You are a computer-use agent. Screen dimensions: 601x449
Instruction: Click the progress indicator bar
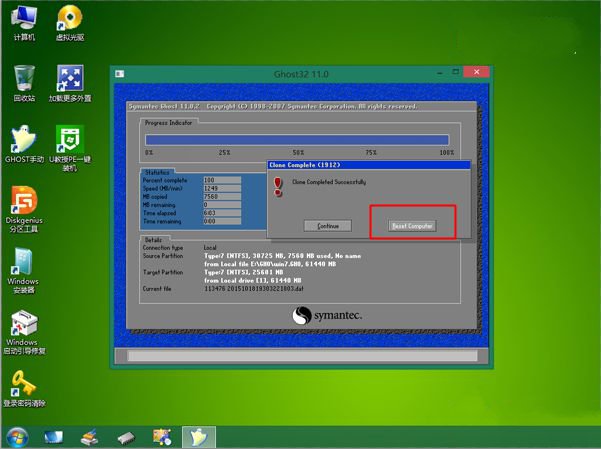297,140
